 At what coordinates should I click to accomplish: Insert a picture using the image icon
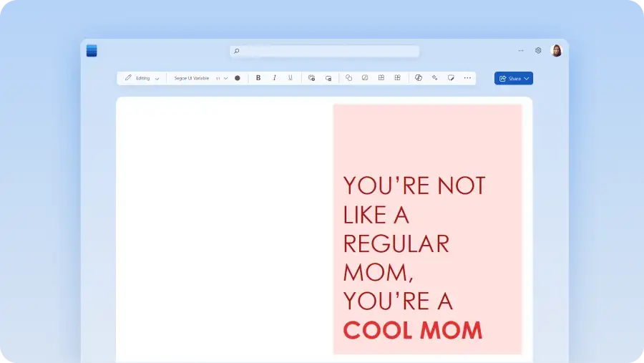point(365,78)
